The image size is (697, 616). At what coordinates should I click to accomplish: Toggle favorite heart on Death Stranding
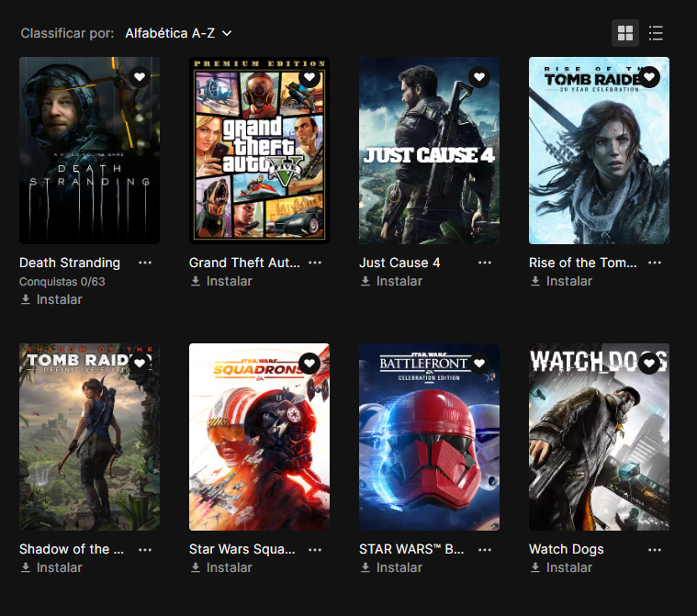pos(140,77)
